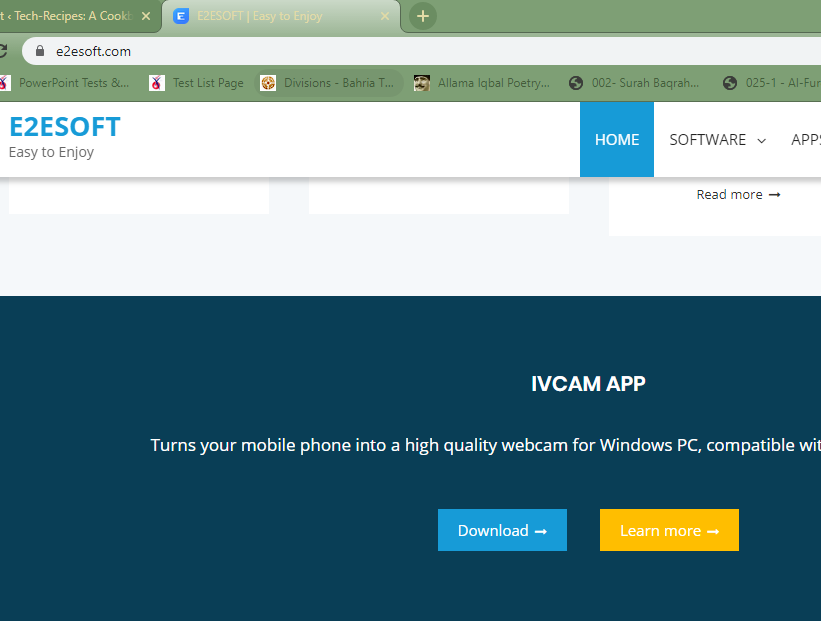The image size is (821, 623).
Task: Click the IVCAM APP heading
Action: (x=588, y=384)
